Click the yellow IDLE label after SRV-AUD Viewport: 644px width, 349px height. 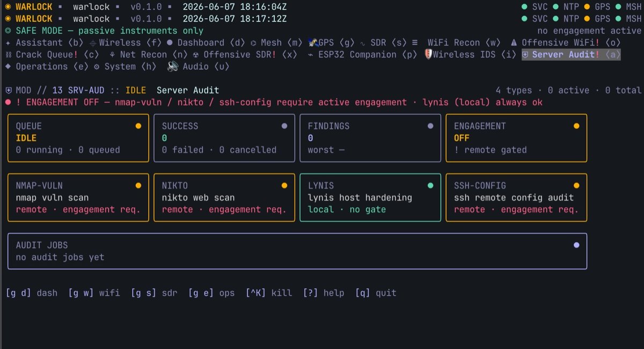click(135, 90)
